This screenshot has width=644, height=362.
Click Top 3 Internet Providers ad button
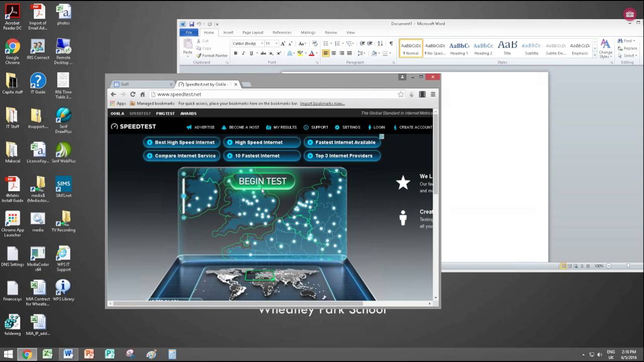(342, 156)
